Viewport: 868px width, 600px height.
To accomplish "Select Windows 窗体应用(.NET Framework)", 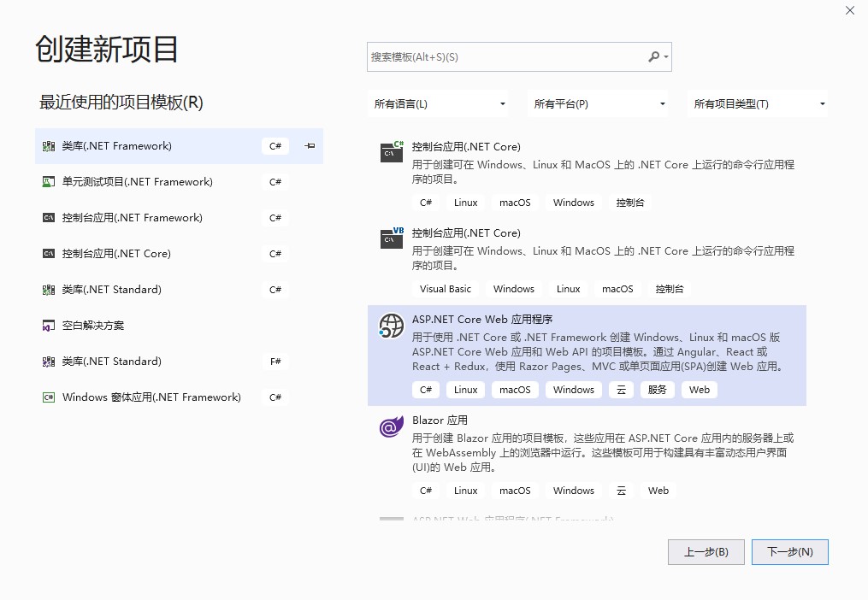I will coord(179,397).
